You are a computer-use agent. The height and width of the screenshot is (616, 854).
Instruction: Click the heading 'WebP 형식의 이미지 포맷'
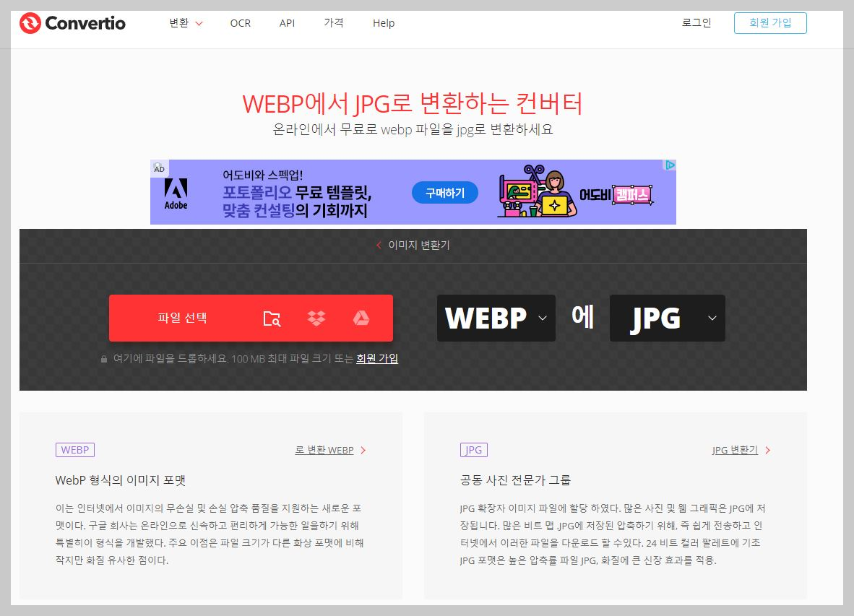pos(121,480)
